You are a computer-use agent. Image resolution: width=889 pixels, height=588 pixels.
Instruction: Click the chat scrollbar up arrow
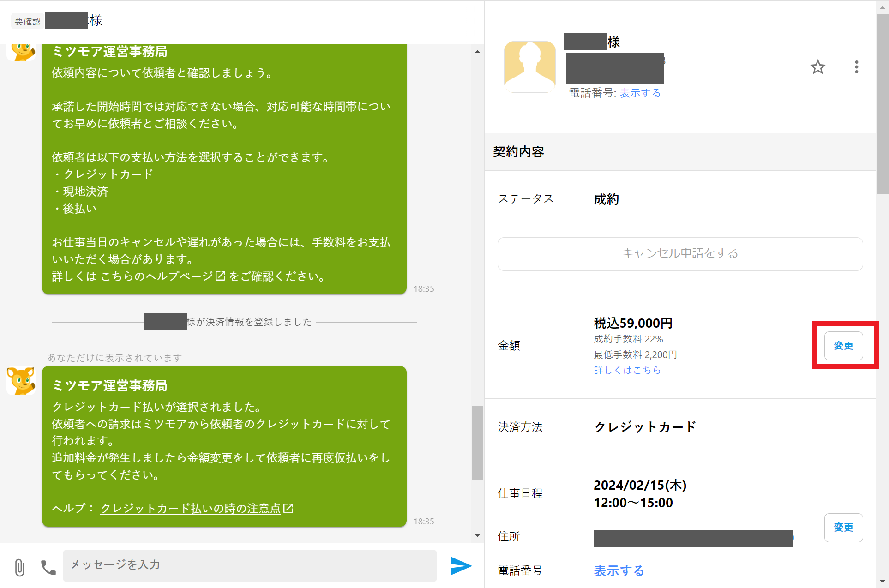(x=477, y=52)
